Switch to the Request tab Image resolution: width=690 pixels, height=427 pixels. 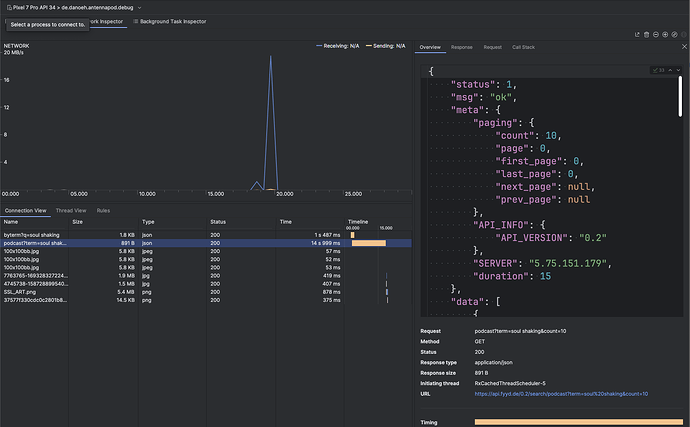tap(492, 47)
